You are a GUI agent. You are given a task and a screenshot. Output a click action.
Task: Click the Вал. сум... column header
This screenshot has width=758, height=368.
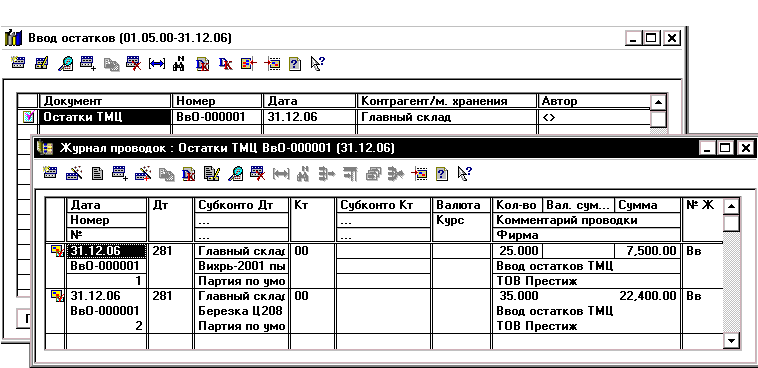[x=579, y=205]
